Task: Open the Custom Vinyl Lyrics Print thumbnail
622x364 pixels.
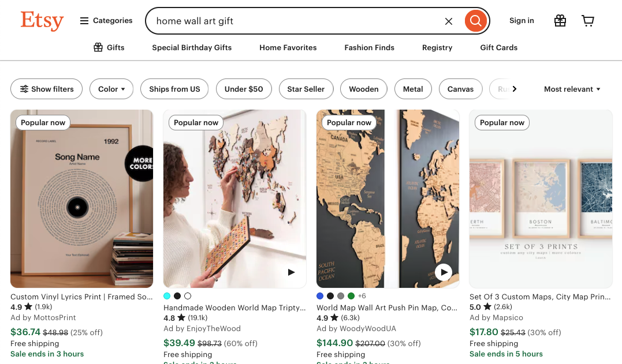Action: click(x=81, y=198)
